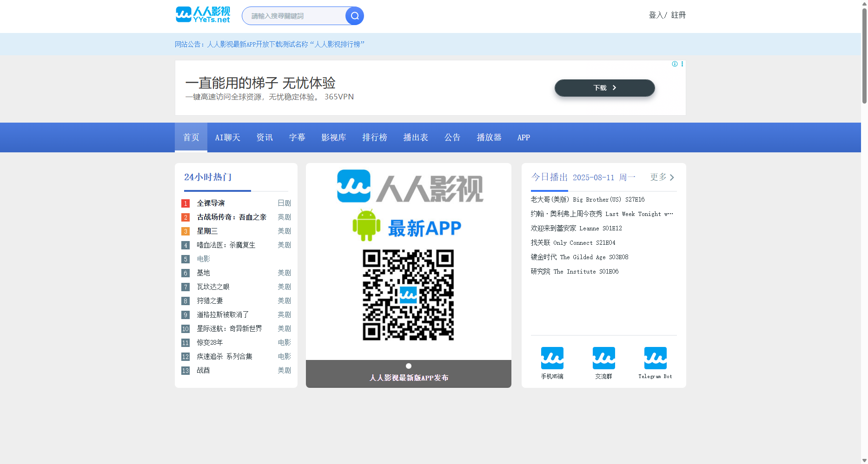Screen dimensions: 868x464
Task: Select the carousel dot indicator
Action: point(409,366)
